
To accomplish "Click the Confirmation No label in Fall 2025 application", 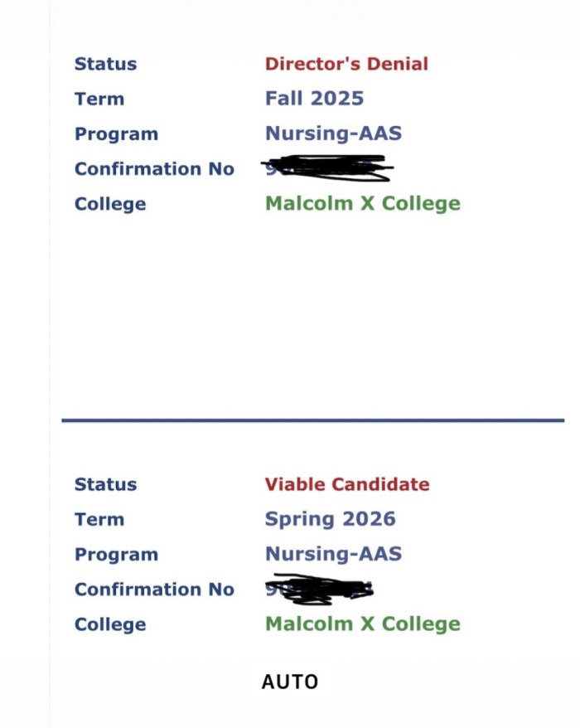I will [x=154, y=169].
